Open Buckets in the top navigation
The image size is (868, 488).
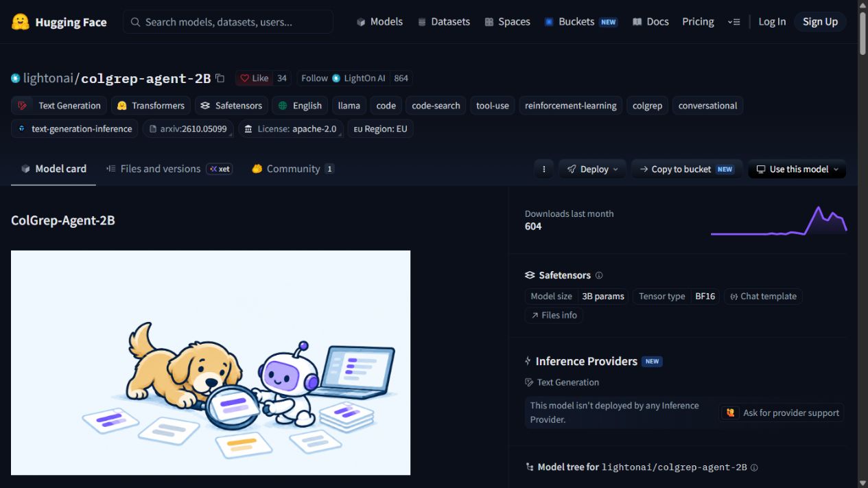(x=580, y=22)
